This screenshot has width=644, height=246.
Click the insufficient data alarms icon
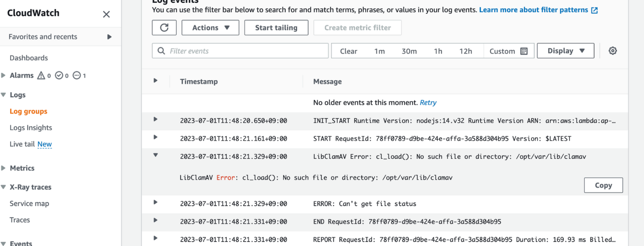pos(77,76)
